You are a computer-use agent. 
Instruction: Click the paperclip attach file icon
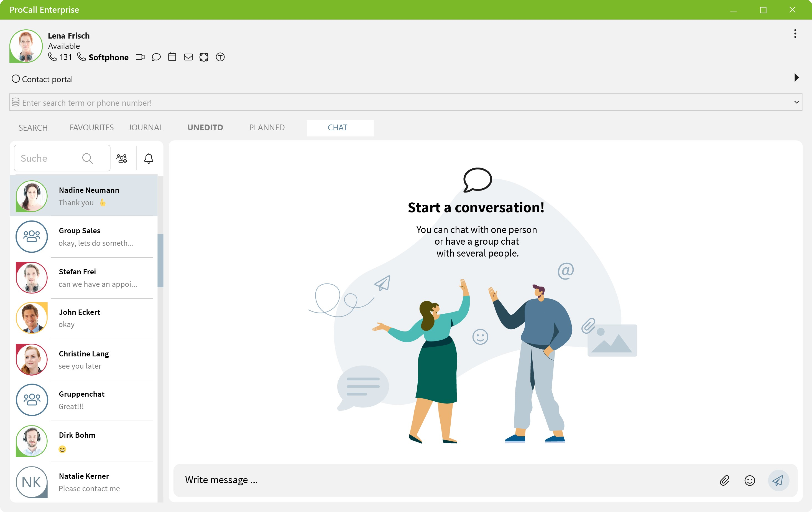pyautogui.click(x=724, y=480)
